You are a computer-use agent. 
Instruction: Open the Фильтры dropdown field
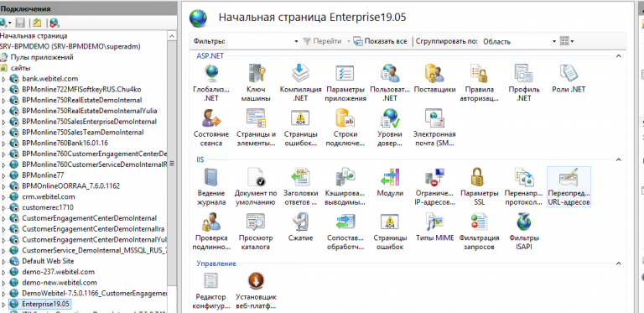pos(263,41)
